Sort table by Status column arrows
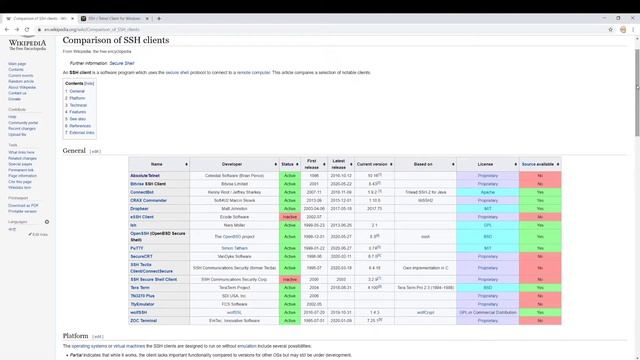Screen dimensions: 640x360 tap(297, 164)
